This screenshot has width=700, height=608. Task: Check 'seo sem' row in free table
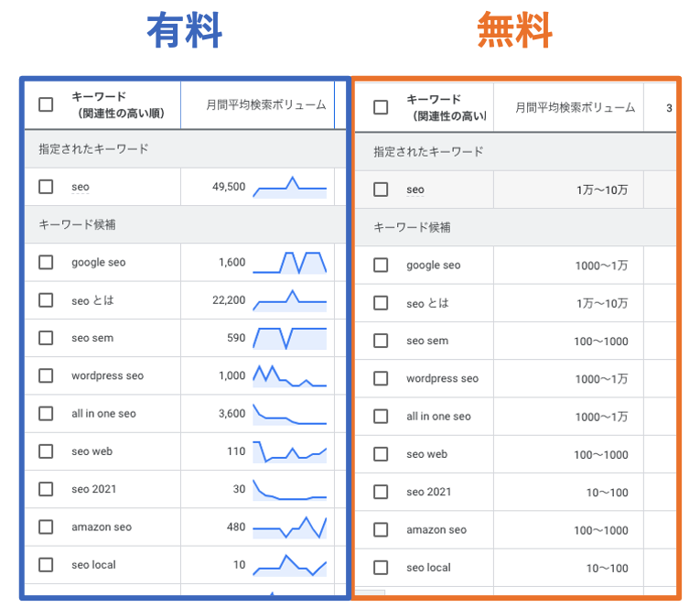[381, 341]
